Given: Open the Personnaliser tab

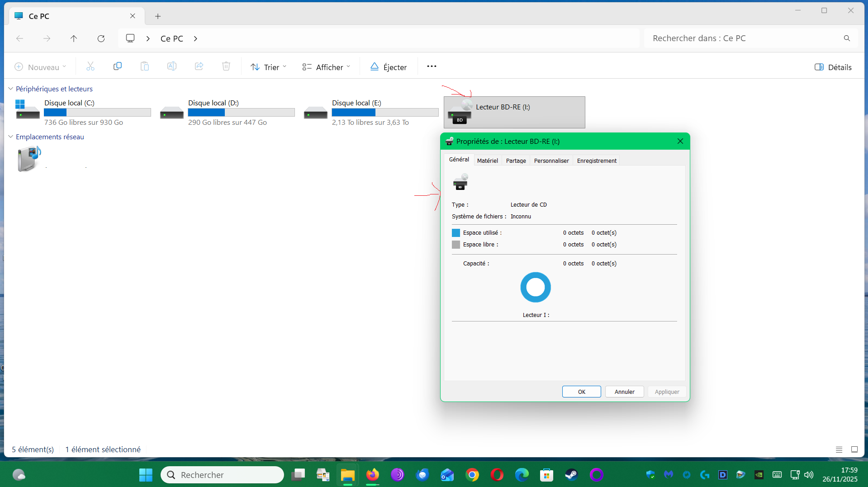Looking at the screenshot, I should tap(551, 161).
